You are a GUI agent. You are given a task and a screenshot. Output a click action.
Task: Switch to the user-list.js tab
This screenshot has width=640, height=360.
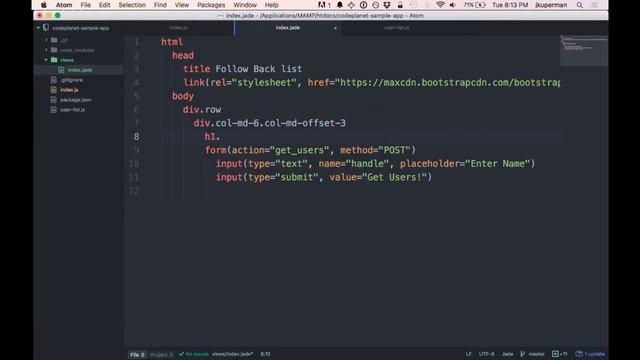396,28
